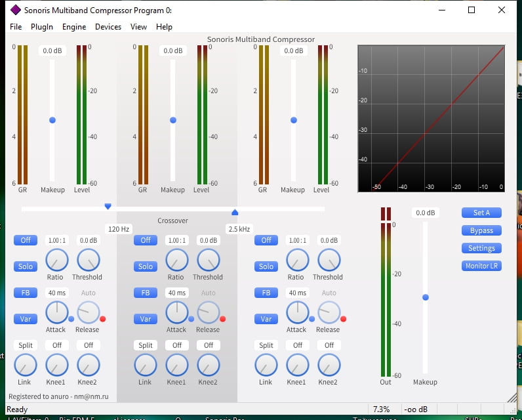Click the purple diamond title bar icon
522x420 pixels.
pyautogui.click(x=15, y=10)
